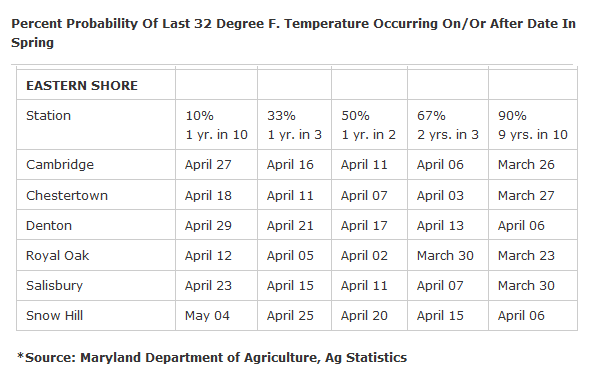Screen dimensions: 597x372
Task: Click the Salisbury station name
Action: [54, 286]
